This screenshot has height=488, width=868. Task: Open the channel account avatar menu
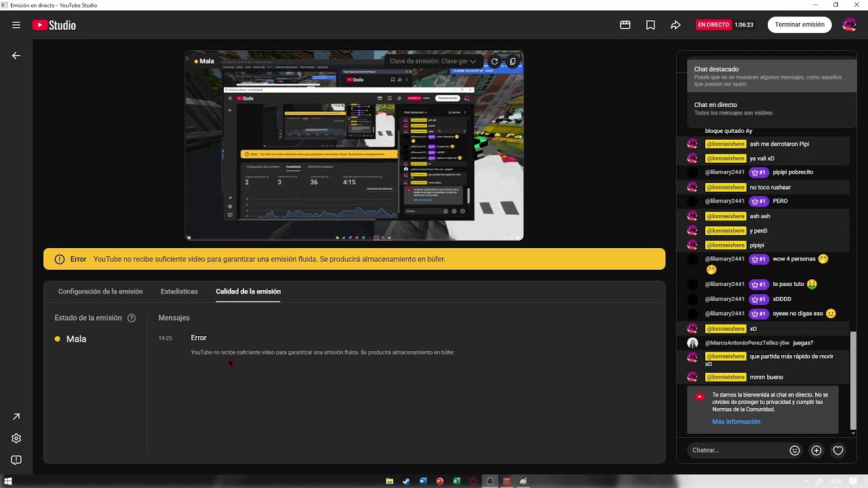[x=849, y=25]
